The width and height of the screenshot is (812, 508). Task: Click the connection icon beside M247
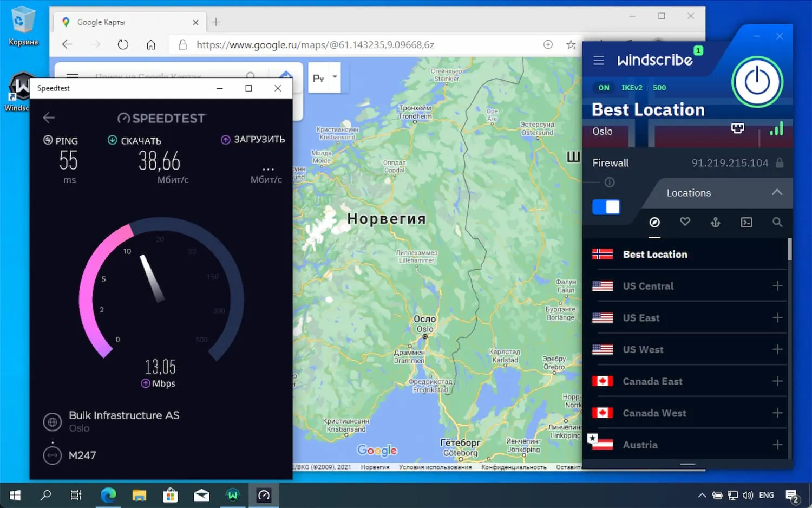(53, 455)
